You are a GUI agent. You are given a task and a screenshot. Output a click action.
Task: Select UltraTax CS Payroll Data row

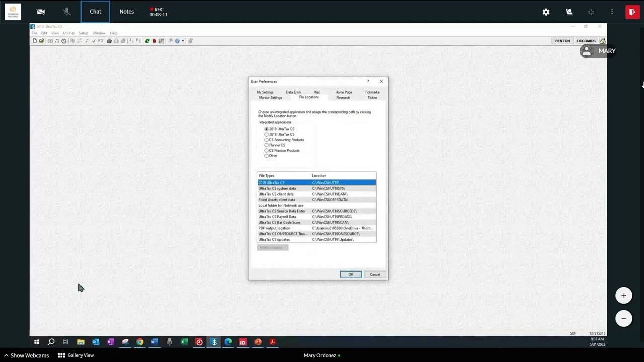coord(316,217)
